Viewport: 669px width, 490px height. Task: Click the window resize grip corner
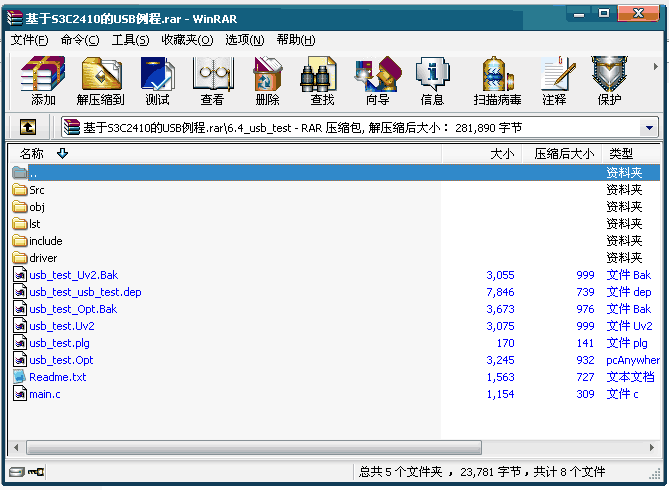point(654,474)
